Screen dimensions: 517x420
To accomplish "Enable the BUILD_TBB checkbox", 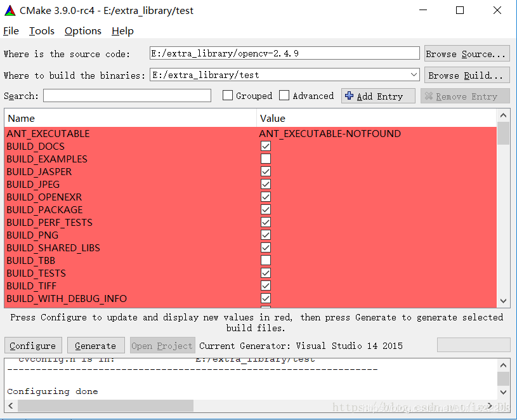I will [266, 261].
